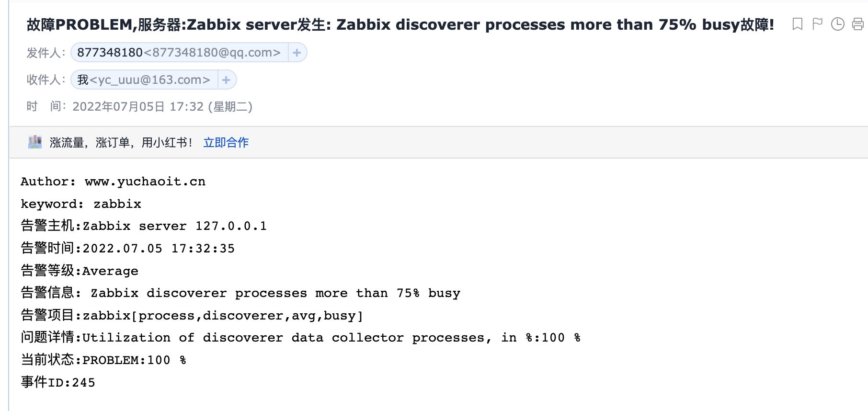The width and height of the screenshot is (868, 411).
Task: Click the 事件ID:245 line
Action: [58, 382]
